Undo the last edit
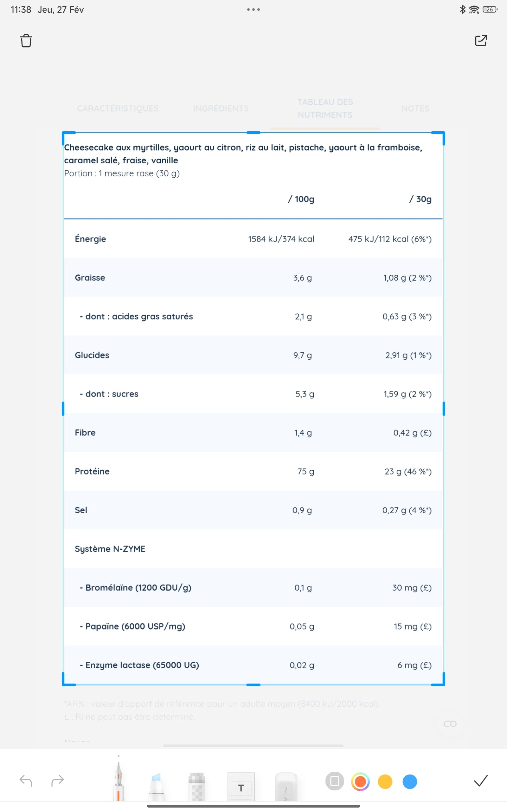The width and height of the screenshot is (507, 812). click(26, 781)
